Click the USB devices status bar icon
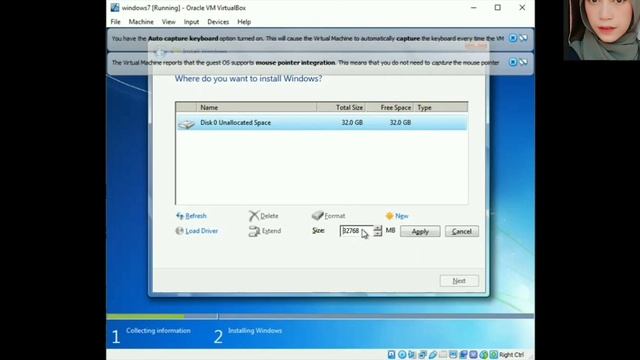The width and height of the screenshot is (640, 360). pos(433,354)
